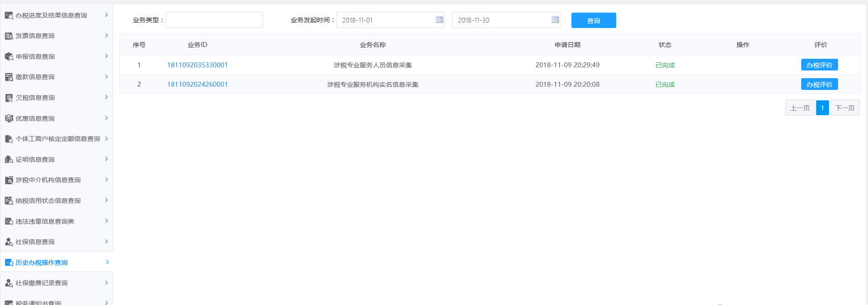Expand 申报信息查询 chevron arrow
The width and height of the screenshot is (868, 305).
coord(107,56)
